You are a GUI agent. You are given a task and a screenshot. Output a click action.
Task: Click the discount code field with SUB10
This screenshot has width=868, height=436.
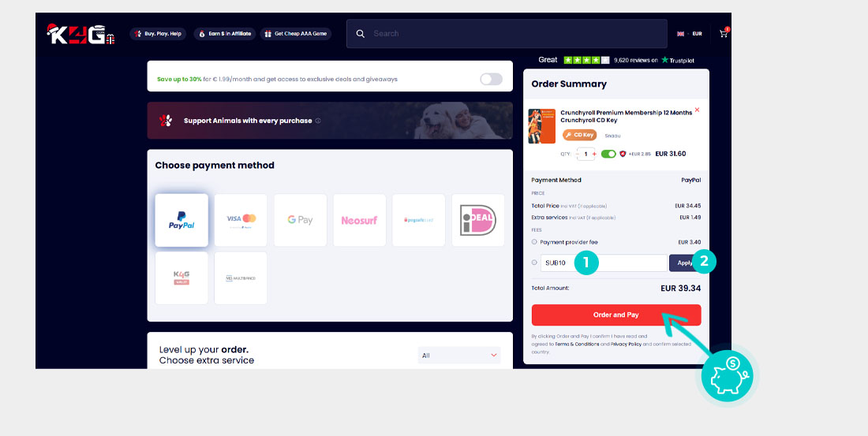(604, 263)
